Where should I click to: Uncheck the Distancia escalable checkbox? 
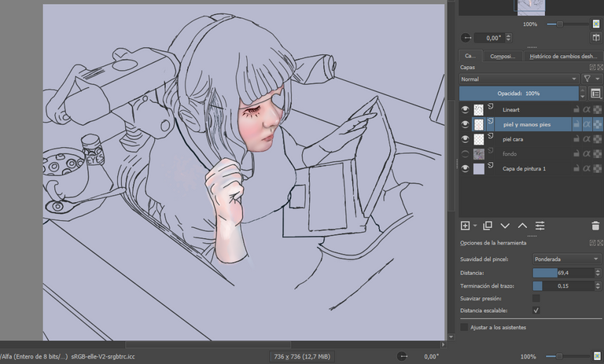tap(536, 310)
